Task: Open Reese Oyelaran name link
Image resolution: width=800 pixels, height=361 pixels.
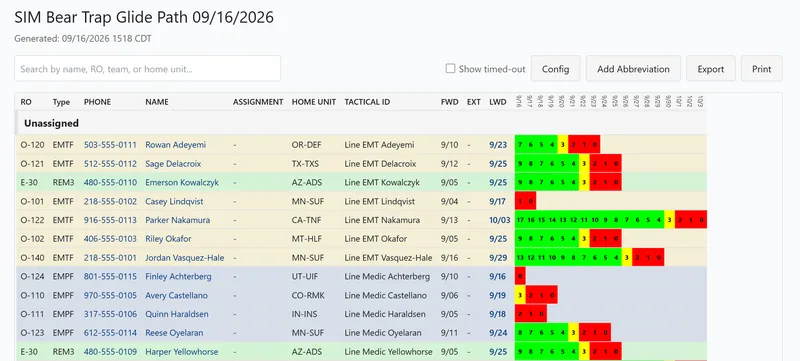Action: (x=174, y=333)
